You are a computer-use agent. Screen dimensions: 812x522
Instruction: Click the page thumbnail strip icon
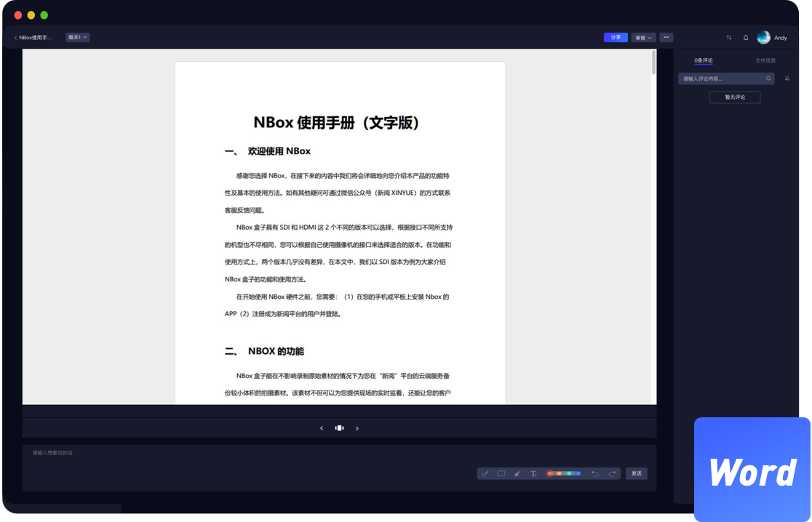[339, 428]
